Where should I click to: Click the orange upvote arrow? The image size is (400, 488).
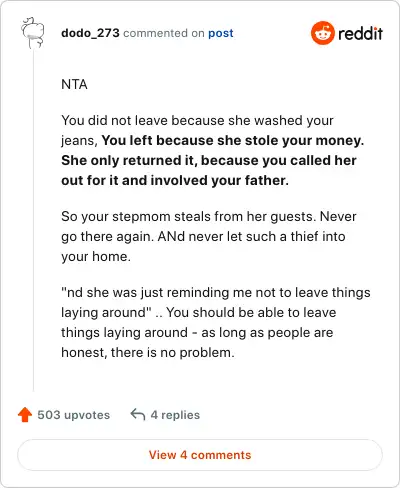(x=25, y=415)
